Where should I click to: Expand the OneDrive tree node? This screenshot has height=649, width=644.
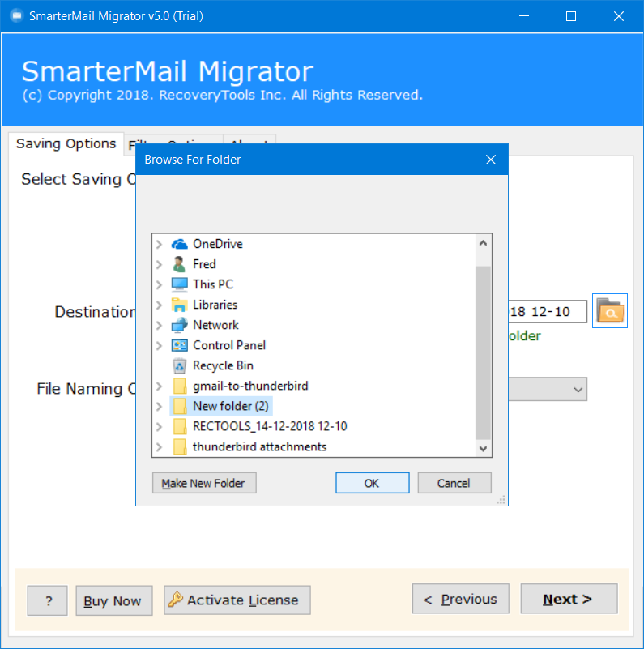160,244
